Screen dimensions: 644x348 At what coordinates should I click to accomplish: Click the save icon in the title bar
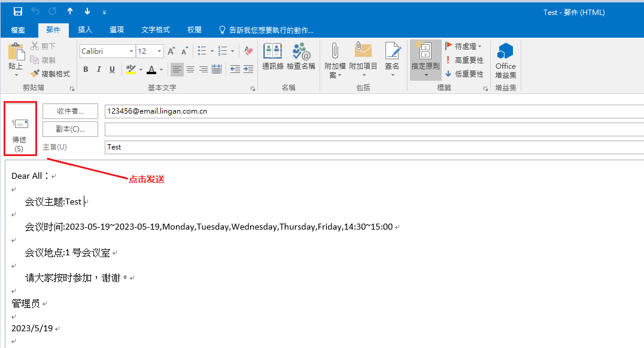17,11
